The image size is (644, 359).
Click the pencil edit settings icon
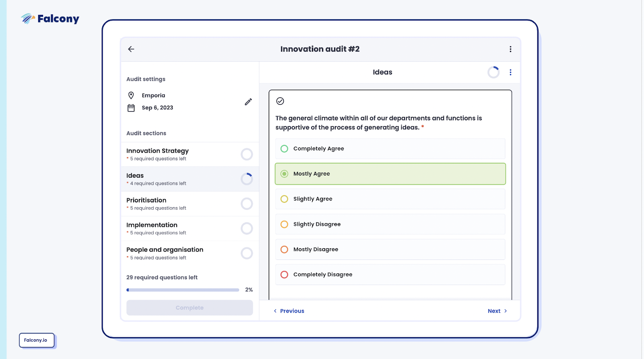click(248, 102)
